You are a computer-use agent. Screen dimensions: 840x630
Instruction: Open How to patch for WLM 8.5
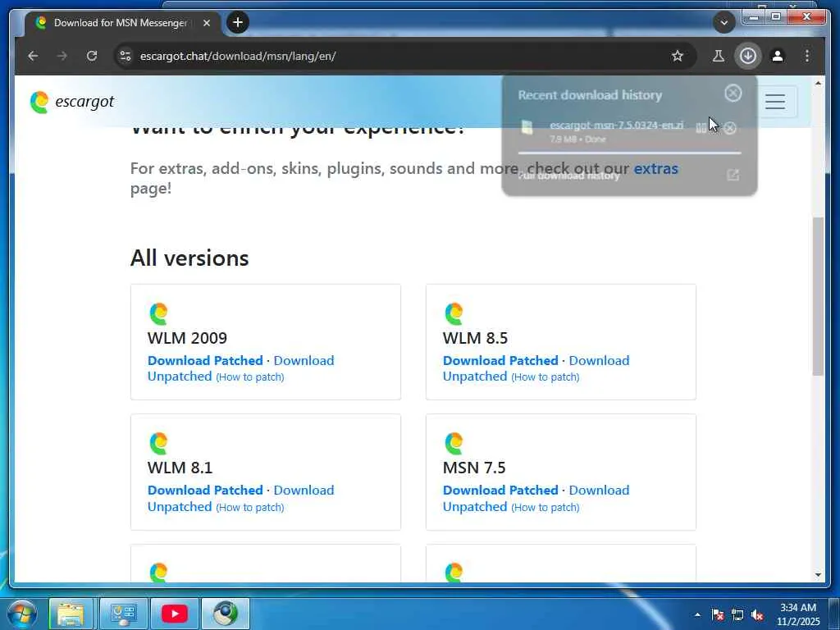[546, 377]
